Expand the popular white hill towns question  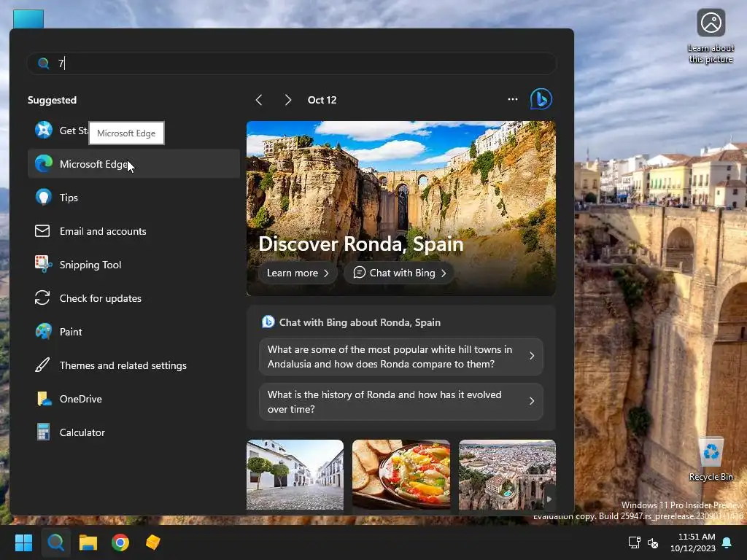tap(401, 356)
